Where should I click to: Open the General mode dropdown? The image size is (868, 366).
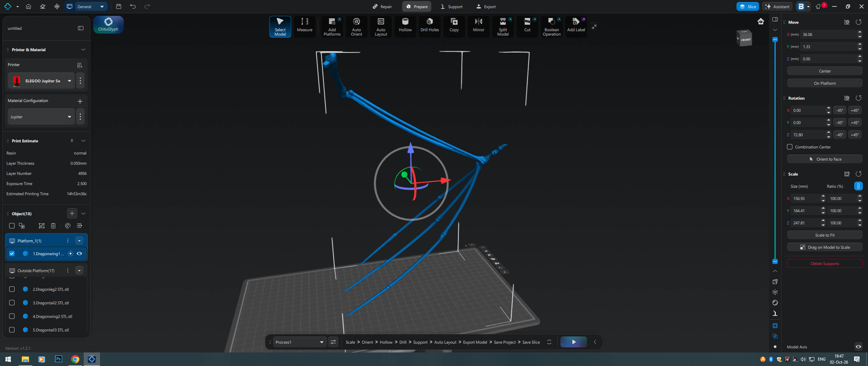pyautogui.click(x=91, y=6)
